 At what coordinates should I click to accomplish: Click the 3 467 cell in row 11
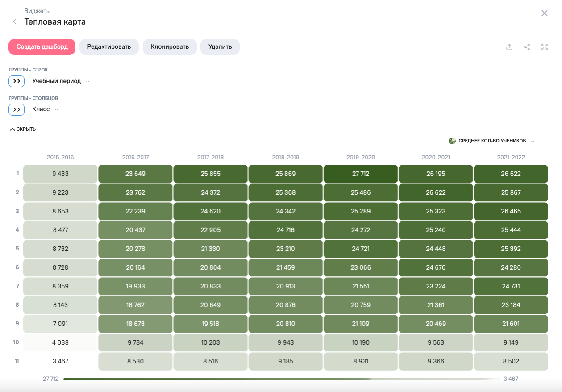pos(60,361)
